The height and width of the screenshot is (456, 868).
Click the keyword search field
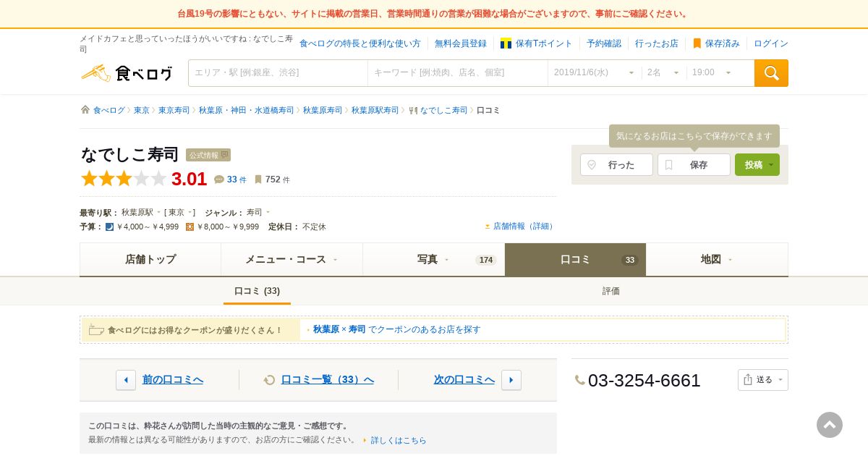(x=458, y=72)
